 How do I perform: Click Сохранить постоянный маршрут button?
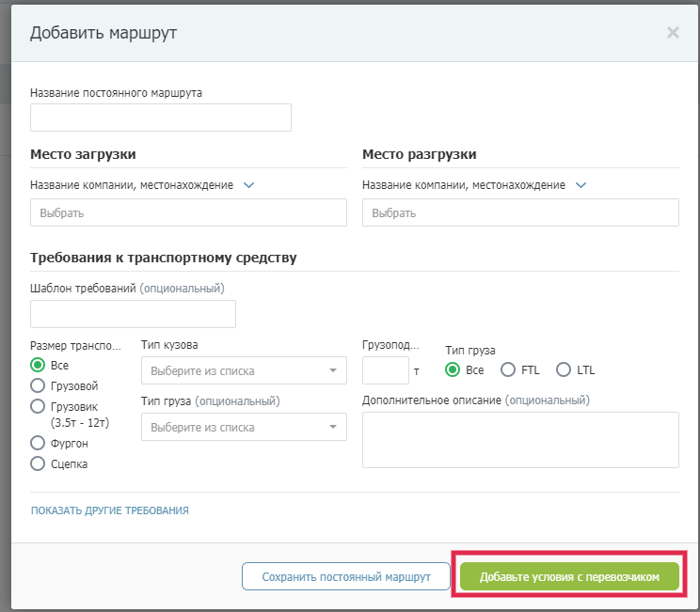click(346, 576)
